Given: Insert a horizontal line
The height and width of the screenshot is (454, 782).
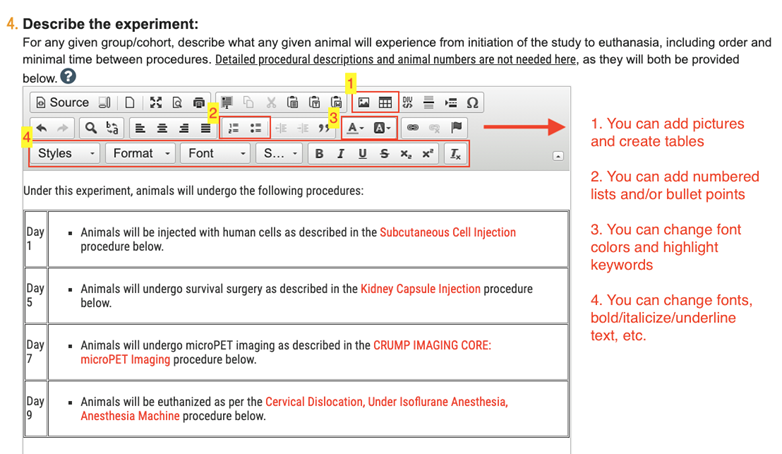Looking at the screenshot, I should tap(428, 102).
